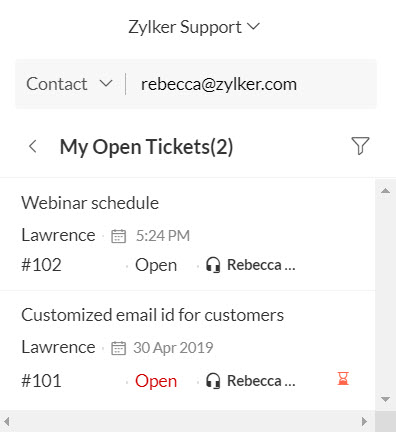This screenshot has width=396, height=432.
Task: Click the vertical scrollbar down arrow
Action: (x=385, y=399)
